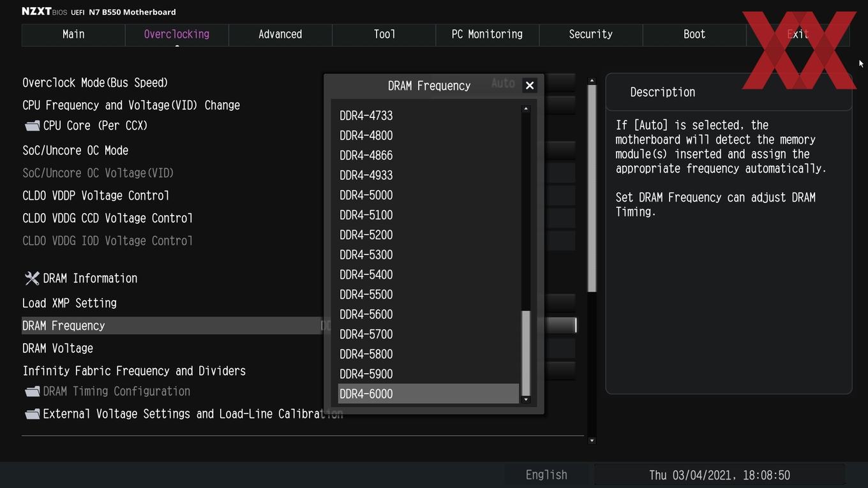Click the DRAM Information wrench icon

[x=32, y=278]
